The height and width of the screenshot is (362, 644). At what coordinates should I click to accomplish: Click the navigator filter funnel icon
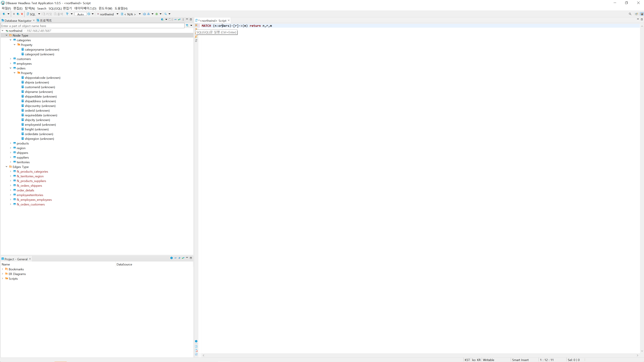[187, 25]
